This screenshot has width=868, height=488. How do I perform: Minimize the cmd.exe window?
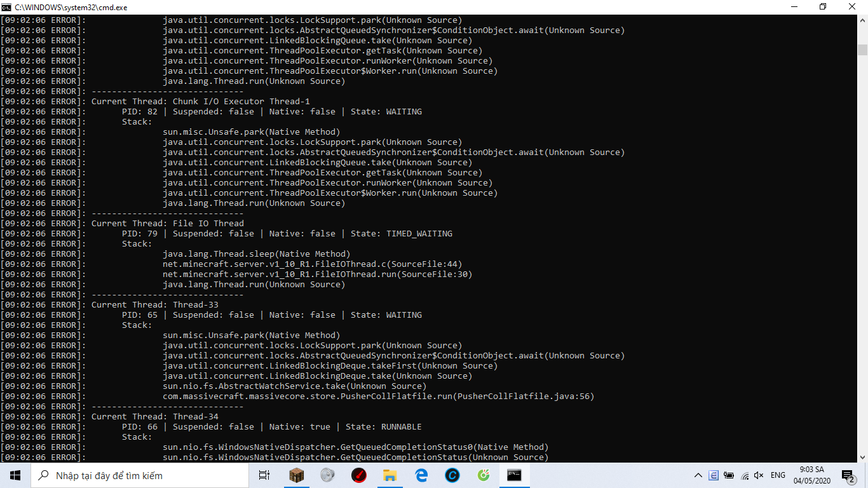(x=794, y=7)
